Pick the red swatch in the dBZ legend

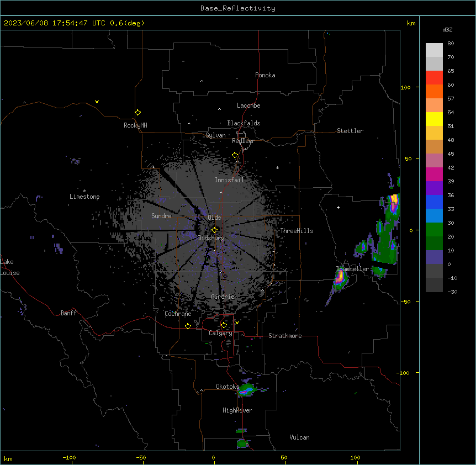[x=434, y=78]
